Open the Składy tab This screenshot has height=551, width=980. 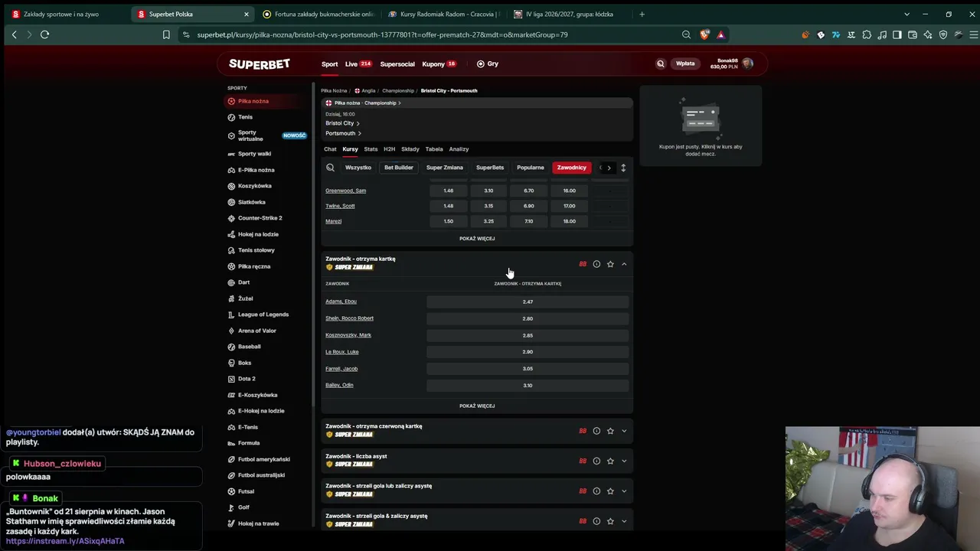click(410, 149)
